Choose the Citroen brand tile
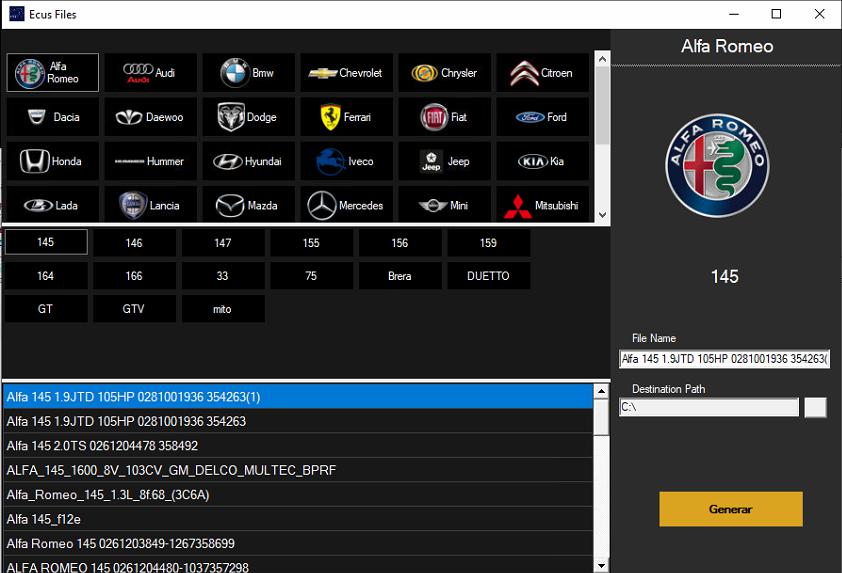Image resolution: width=842 pixels, height=573 pixels. (542, 72)
